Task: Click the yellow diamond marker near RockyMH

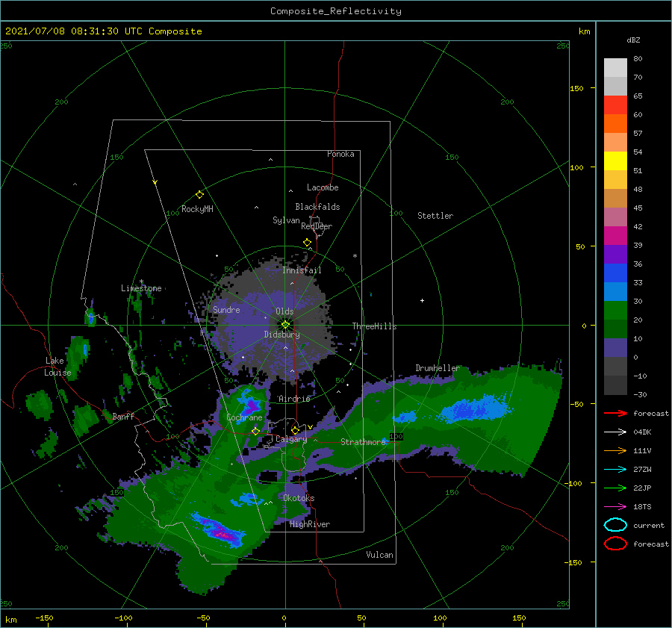Action: (x=199, y=195)
